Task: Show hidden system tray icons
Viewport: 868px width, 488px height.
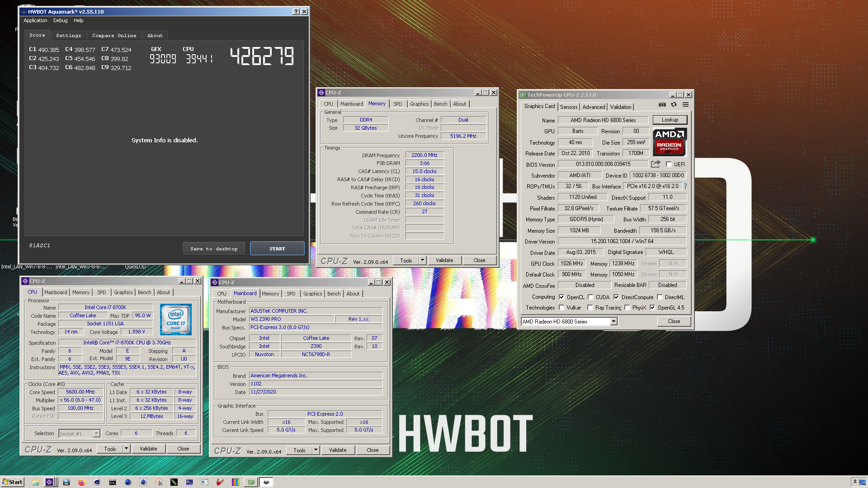Action: [x=855, y=482]
